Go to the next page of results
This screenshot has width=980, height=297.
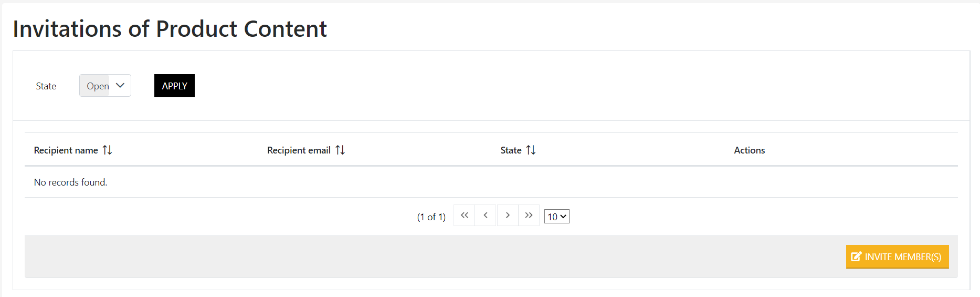pyautogui.click(x=508, y=216)
